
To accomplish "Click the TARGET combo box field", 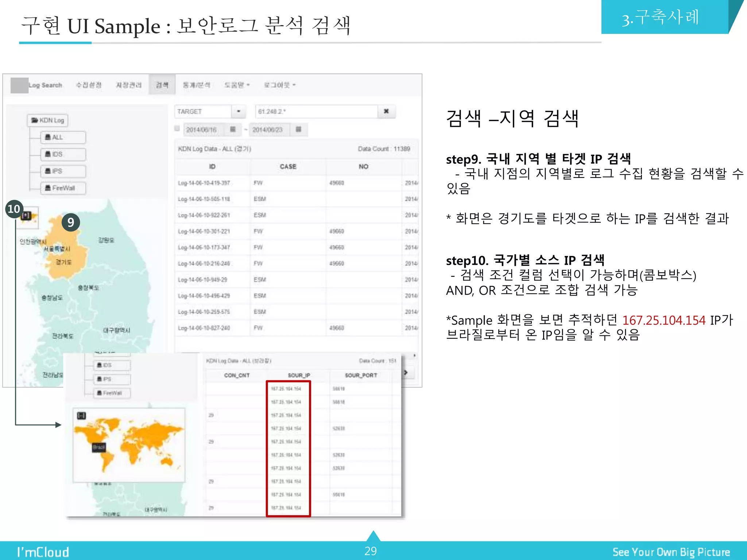I will point(203,112).
